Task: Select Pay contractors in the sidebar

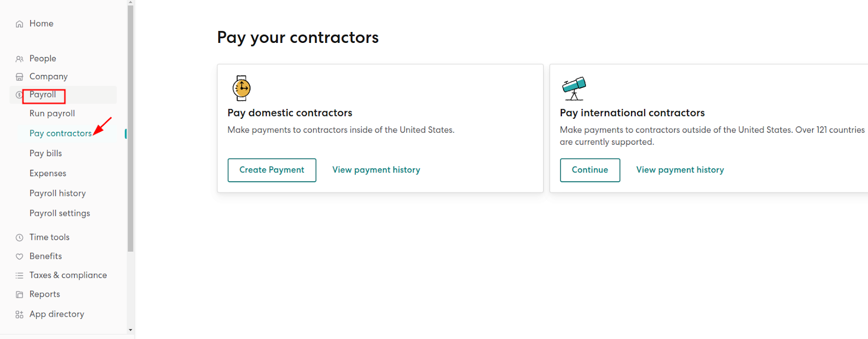Action: pos(60,133)
